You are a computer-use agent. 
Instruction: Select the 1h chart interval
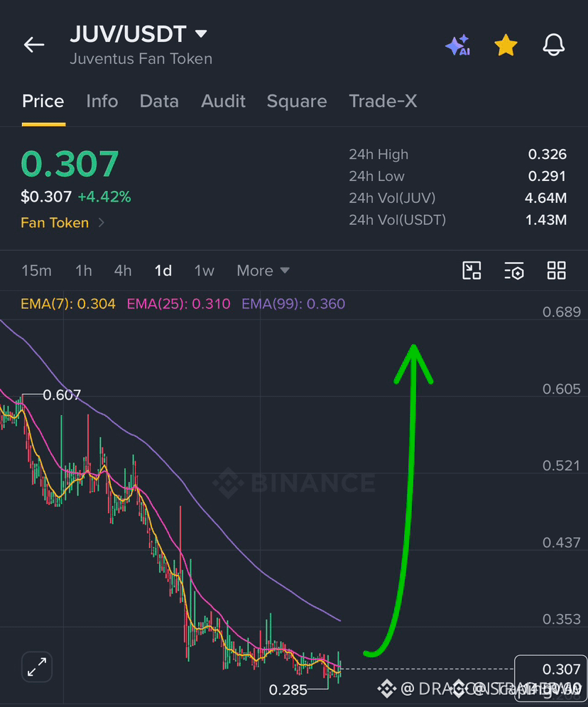coord(83,270)
